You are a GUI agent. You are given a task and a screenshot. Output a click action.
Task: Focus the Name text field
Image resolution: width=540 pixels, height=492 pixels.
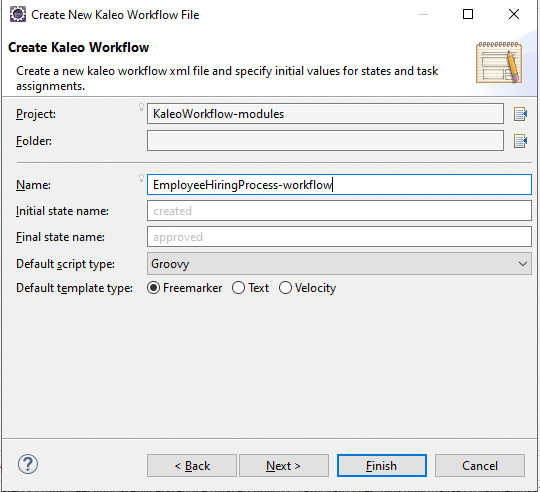339,185
